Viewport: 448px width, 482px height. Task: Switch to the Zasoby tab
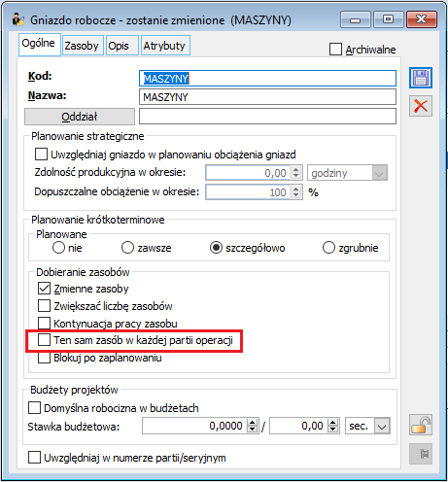point(82,46)
